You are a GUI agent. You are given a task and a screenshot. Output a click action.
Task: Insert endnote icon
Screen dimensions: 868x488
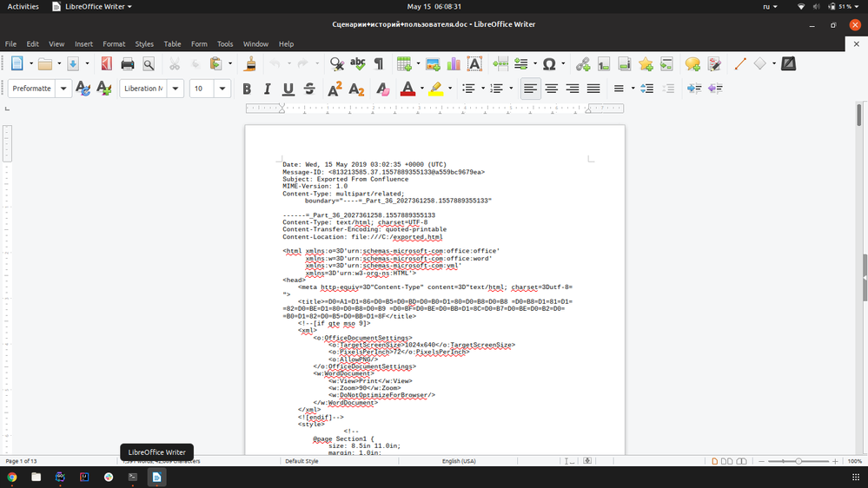pyautogui.click(x=625, y=64)
